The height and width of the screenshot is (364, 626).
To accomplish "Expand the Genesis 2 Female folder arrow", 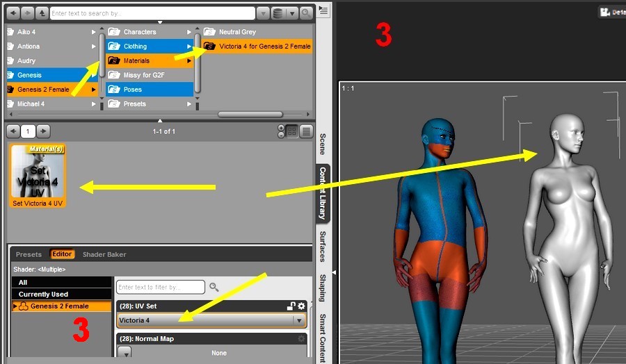I will pyautogui.click(x=93, y=90).
